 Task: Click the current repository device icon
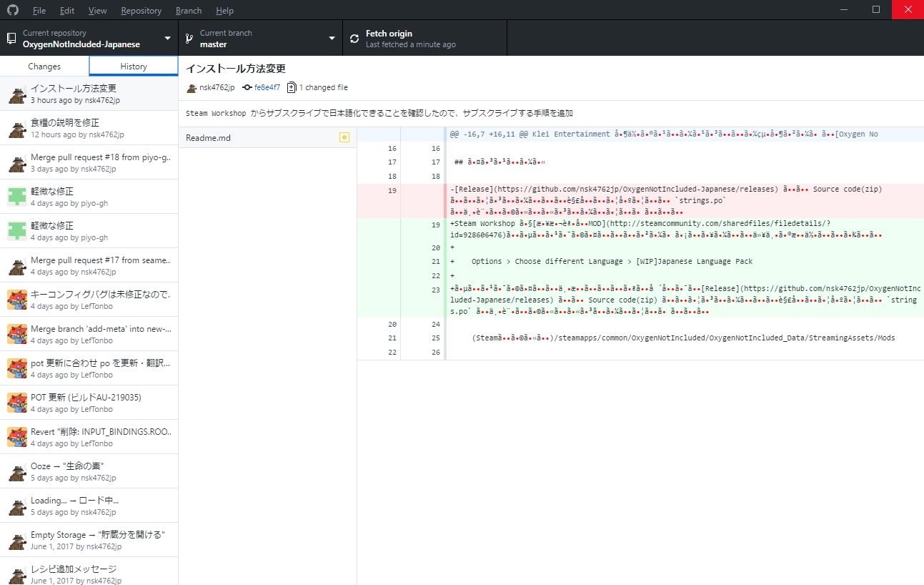coord(11,38)
